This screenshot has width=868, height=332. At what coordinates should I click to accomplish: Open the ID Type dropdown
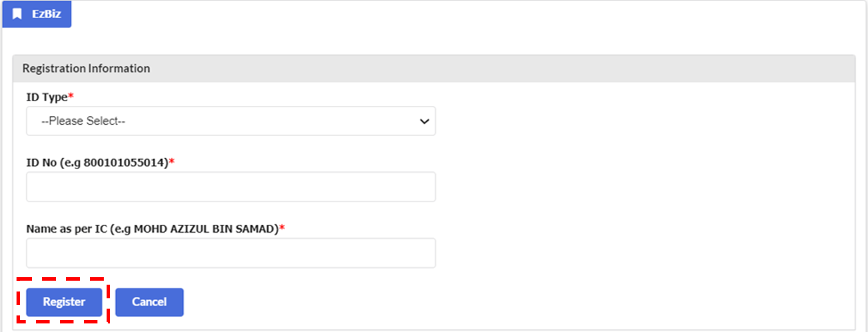point(231,121)
